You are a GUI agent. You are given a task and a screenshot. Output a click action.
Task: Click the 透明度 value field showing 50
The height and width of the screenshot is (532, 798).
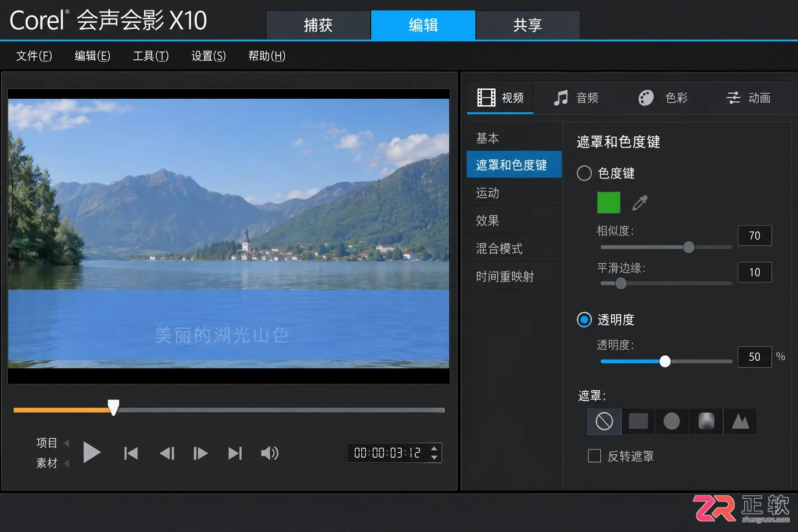pyautogui.click(x=754, y=357)
